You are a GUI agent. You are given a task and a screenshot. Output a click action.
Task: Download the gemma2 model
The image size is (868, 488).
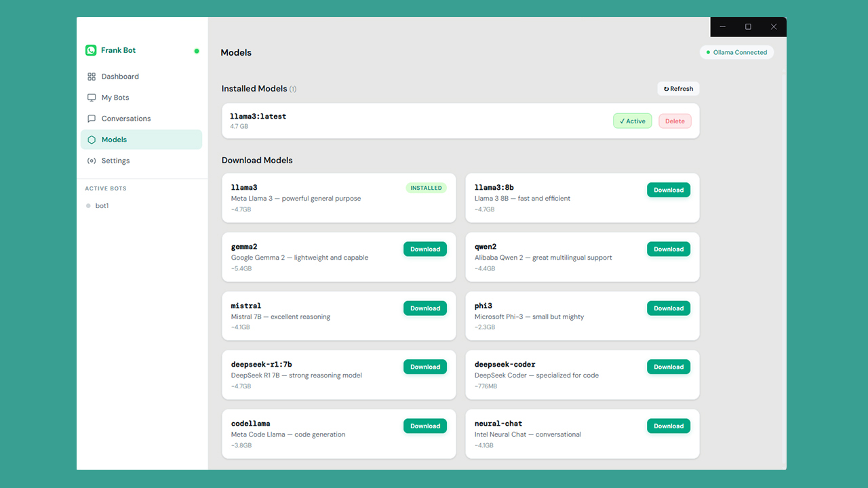pyautogui.click(x=425, y=249)
